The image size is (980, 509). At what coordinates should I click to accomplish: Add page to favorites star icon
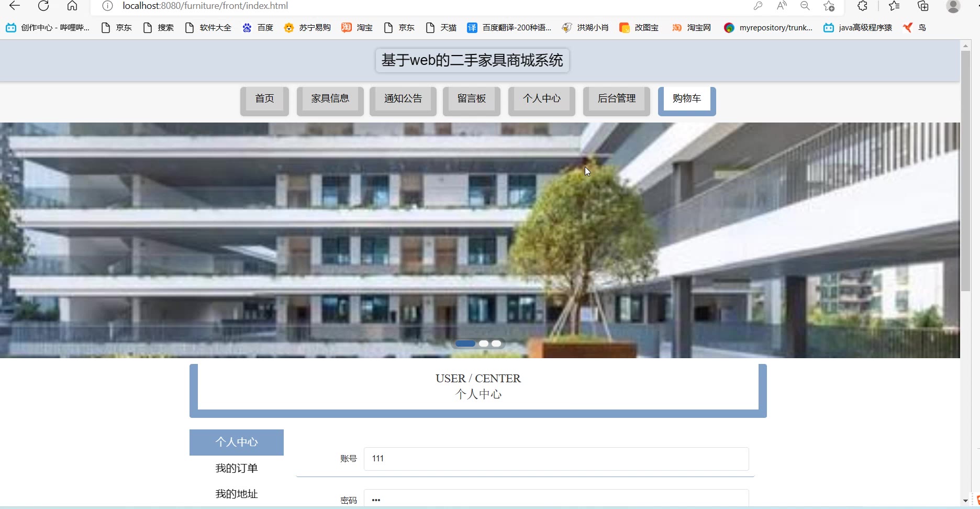click(829, 6)
